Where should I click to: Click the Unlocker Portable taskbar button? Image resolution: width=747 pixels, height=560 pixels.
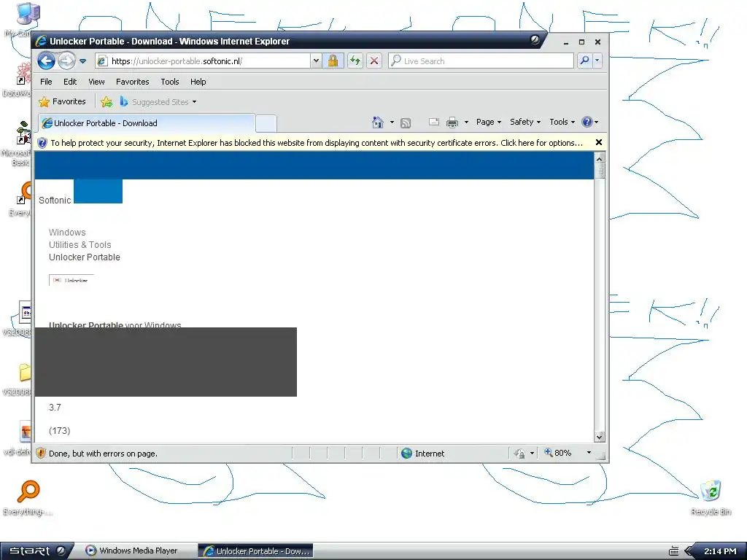pyautogui.click(x=255, y=551)
